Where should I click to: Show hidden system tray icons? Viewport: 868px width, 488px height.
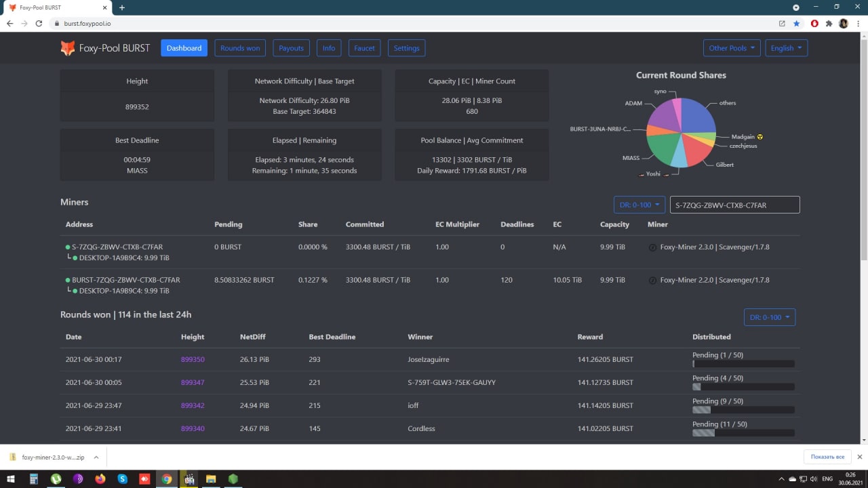coord(782,479)
